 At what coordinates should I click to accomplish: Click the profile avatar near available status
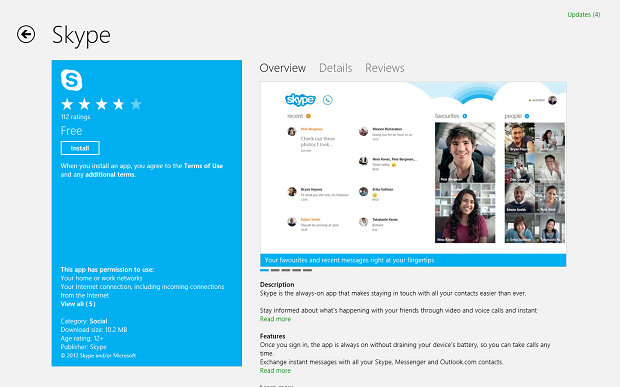(552, 100)
